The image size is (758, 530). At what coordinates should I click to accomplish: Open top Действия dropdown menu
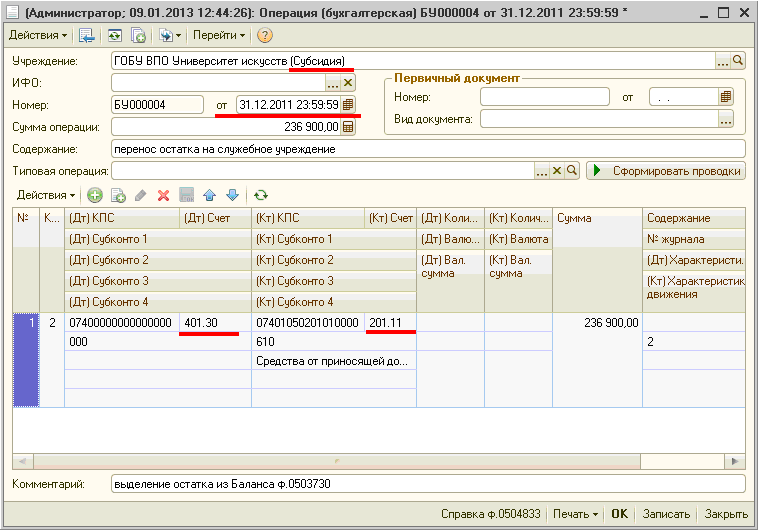pos(38,35)
